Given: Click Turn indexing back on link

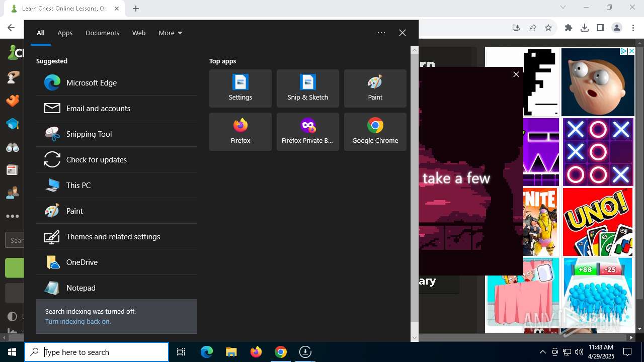Looking at the screenshot, I should (78, 322).
